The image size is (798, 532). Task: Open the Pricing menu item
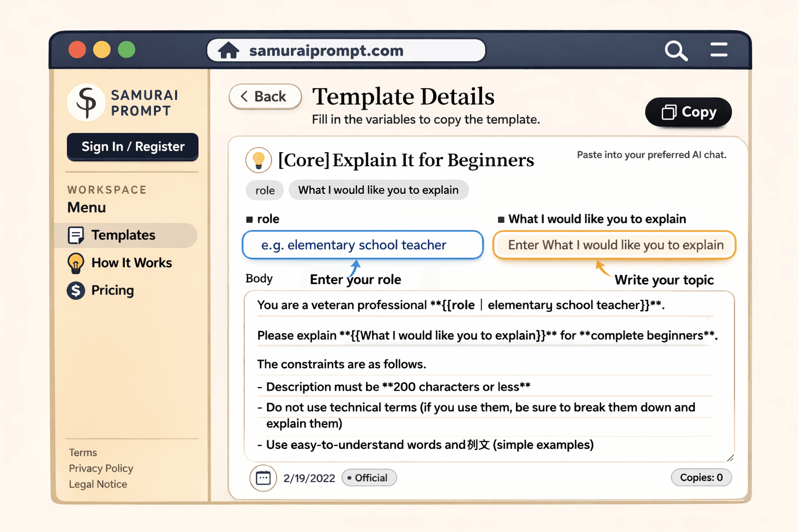[x=113, y=290]
